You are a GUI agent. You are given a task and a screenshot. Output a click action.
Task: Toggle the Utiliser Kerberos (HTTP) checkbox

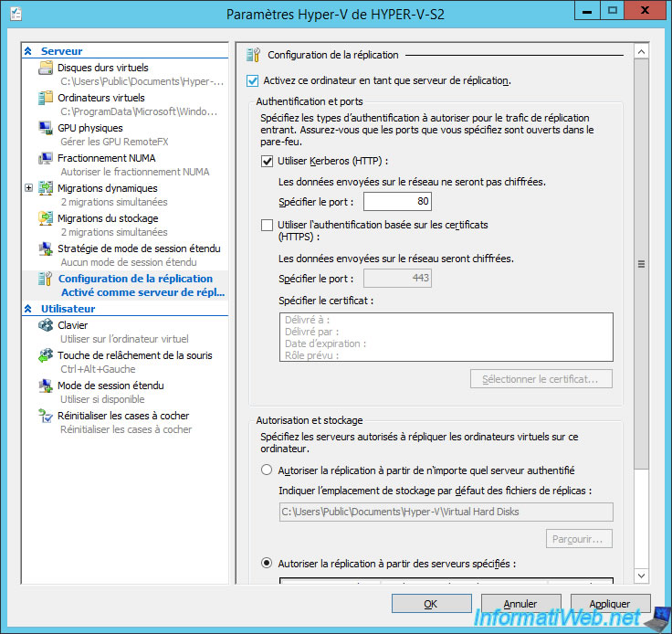267,161
